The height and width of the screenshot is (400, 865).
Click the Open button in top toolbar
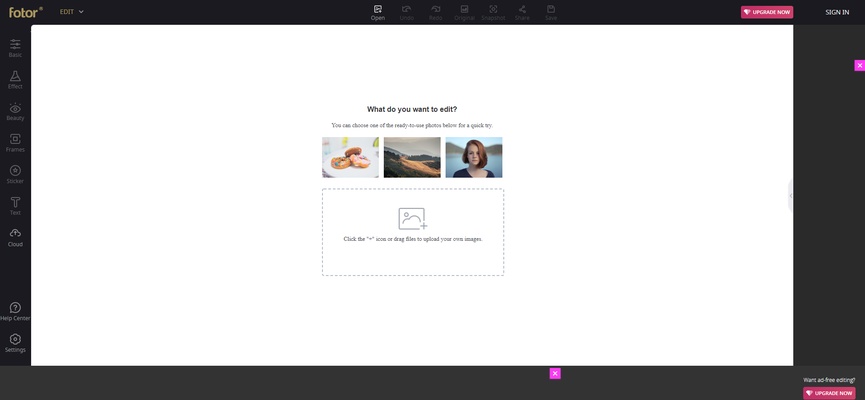click(x=378, y=12)
